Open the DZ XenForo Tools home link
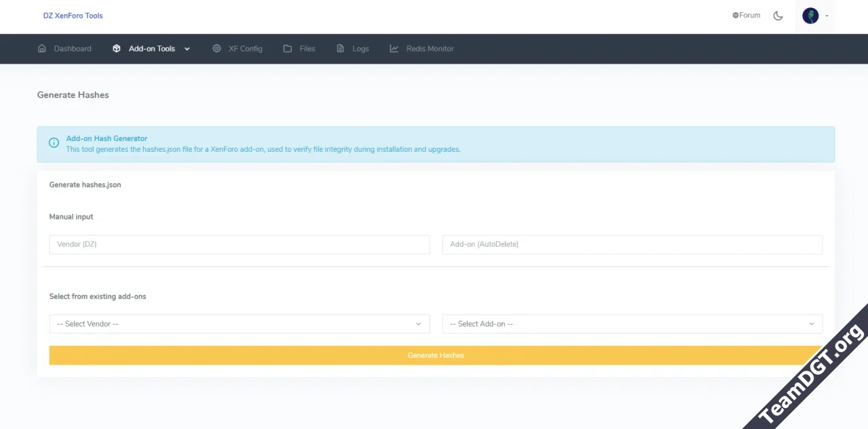This screenshot has height=429, width=868. tap(73, 16)
